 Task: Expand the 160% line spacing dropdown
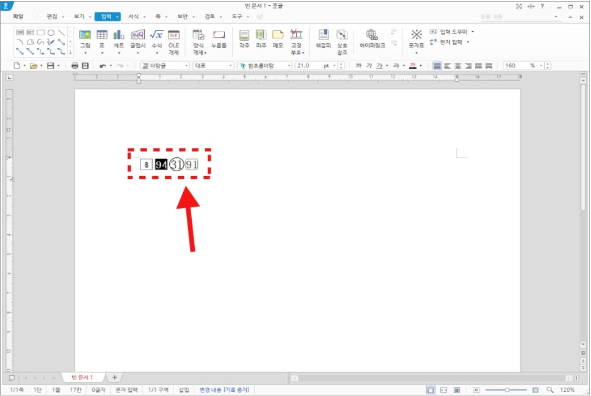541,66
